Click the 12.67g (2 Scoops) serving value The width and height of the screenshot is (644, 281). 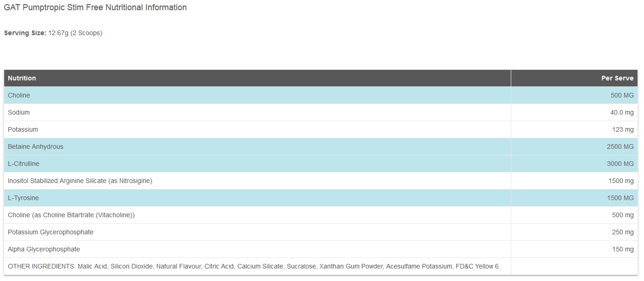pos(75,33)
